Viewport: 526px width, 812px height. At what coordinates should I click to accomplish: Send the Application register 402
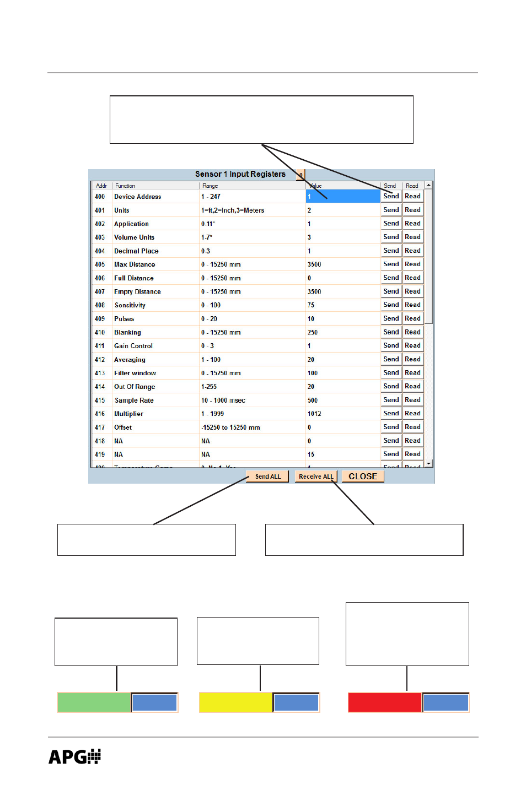(x=391, y=223)
